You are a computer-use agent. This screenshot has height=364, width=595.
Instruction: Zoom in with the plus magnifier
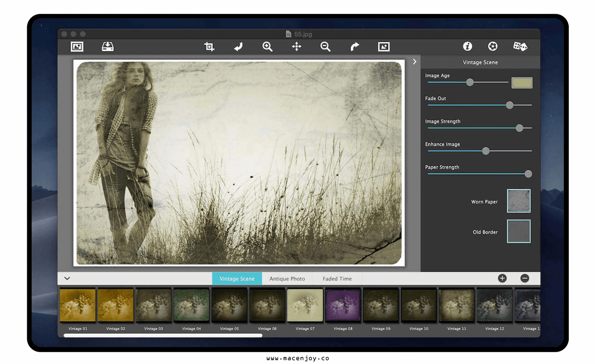pos(267,47)
